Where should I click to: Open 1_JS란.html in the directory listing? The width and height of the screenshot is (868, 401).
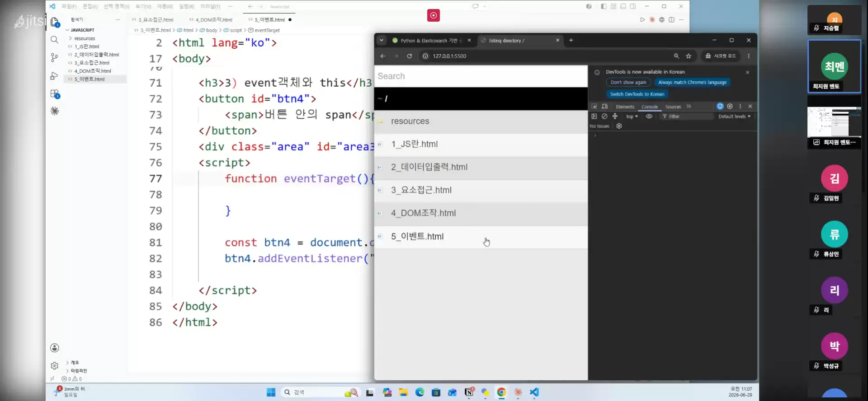(x=414, y=145)
